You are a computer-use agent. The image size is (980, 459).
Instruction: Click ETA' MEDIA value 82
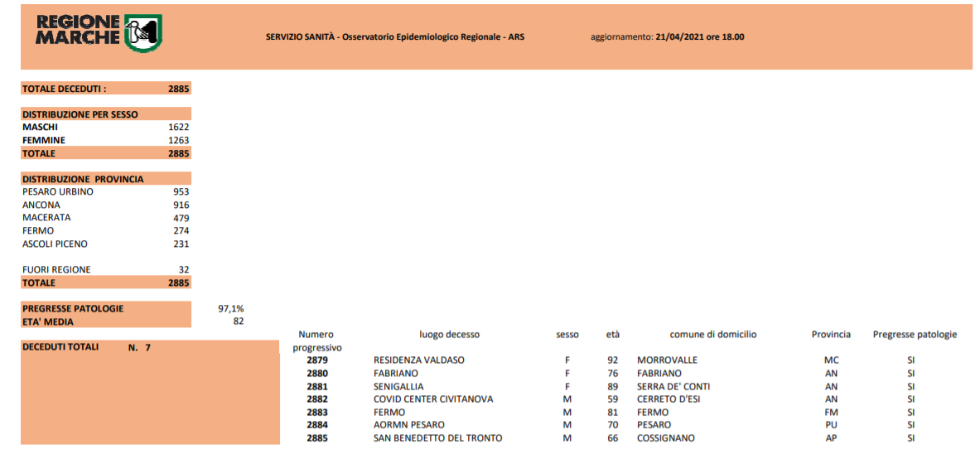(238, 321)
